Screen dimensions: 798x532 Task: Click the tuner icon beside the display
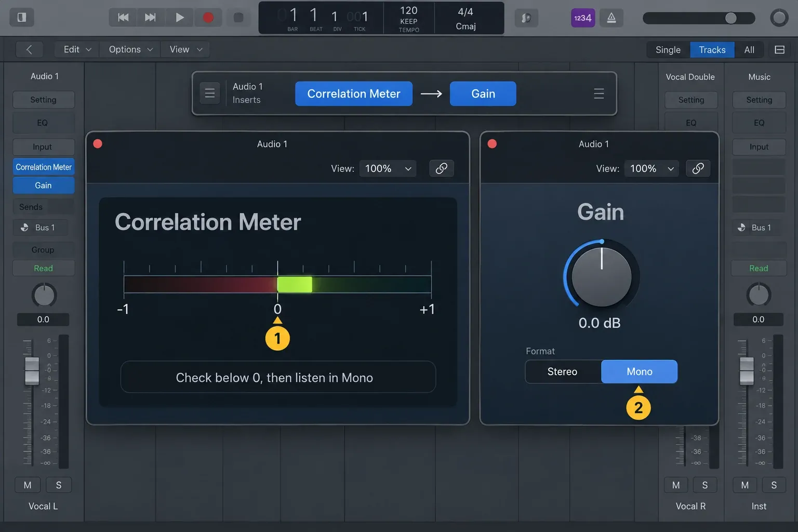pos(526,18)
